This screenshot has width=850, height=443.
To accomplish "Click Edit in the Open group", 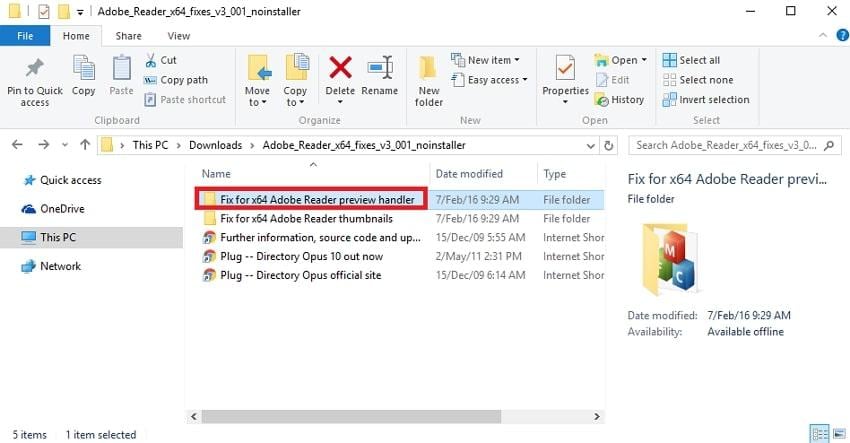I will (613, 80).
